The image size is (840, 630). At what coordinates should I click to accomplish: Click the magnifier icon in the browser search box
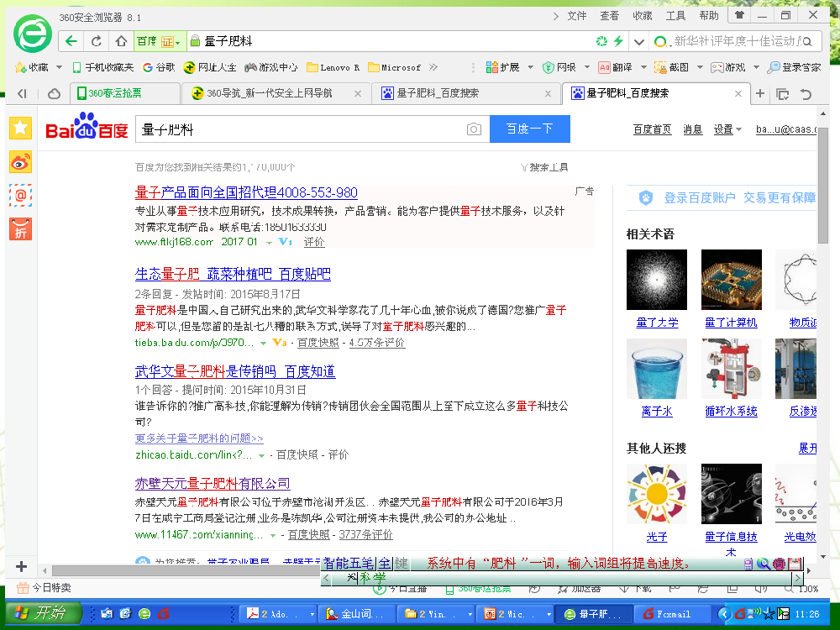click(807, 41)
